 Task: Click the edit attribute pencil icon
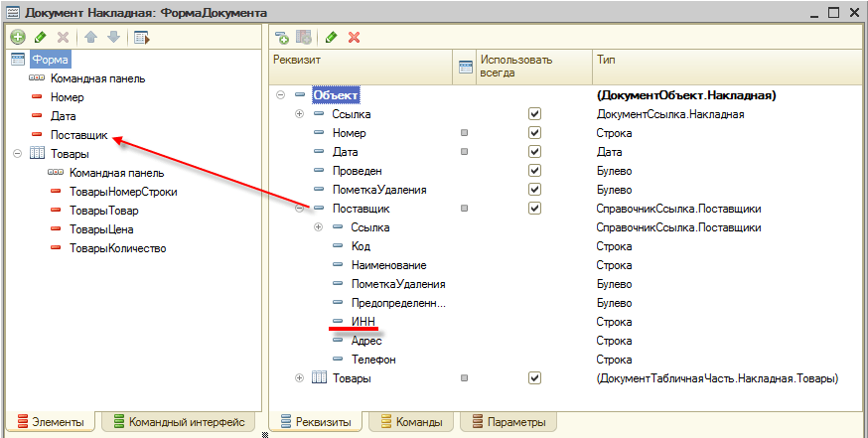331,37
